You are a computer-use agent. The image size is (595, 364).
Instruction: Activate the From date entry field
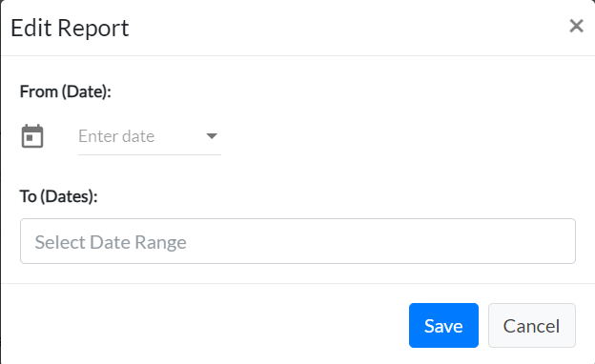point(150,136)
